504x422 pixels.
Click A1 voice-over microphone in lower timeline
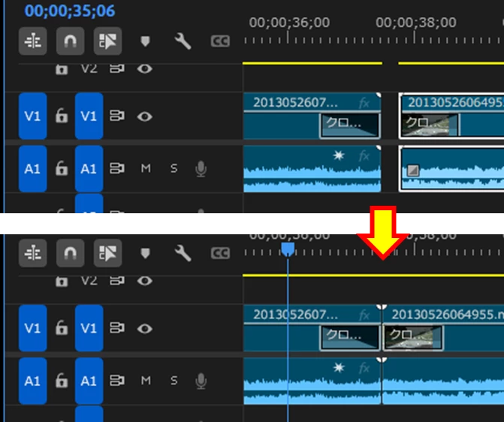(x=201, y=381)
